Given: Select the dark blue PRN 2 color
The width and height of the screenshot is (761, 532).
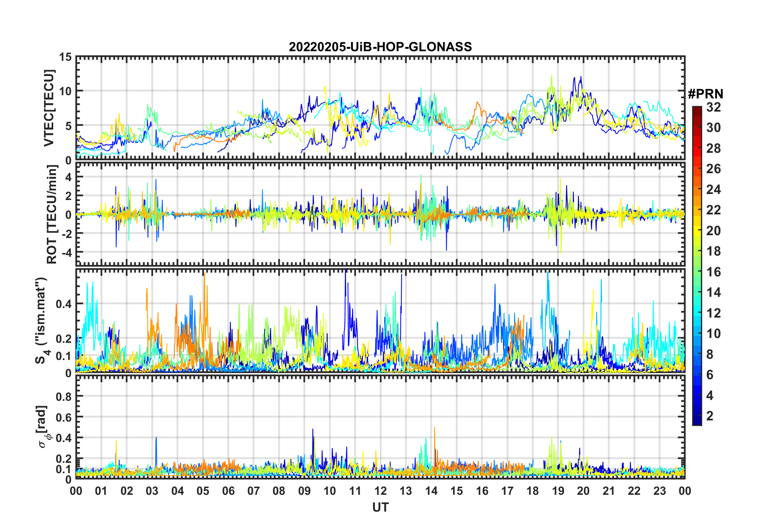Looking at the screenshot, I should [x=697, y=416].
